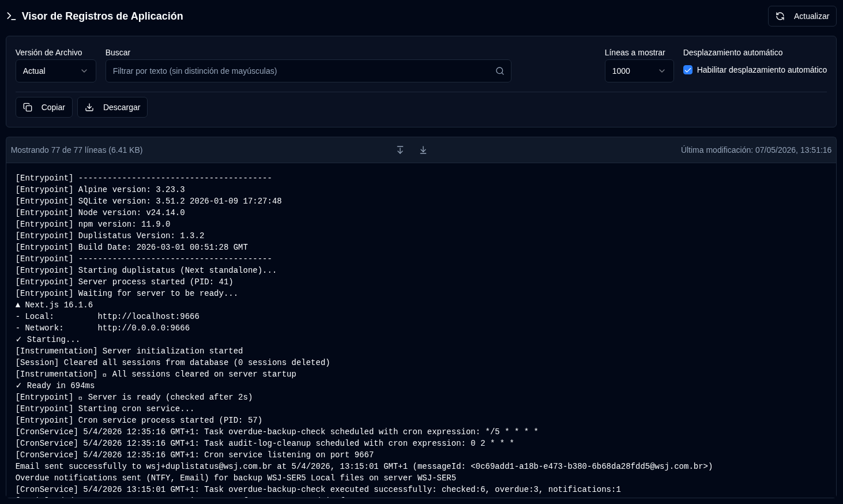Screen dimensions: 843x504
Task: Click the Copiar button
Action: (44, 107)
